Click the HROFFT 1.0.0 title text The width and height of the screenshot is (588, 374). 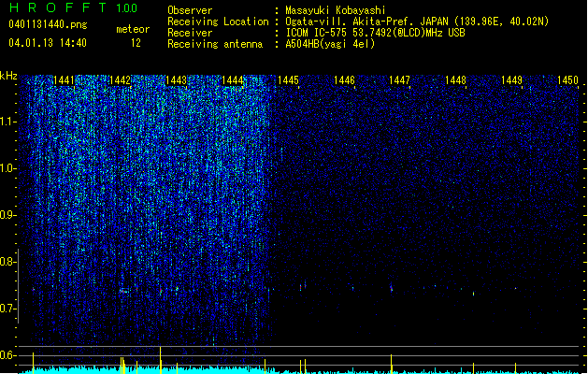click(73, 7)
